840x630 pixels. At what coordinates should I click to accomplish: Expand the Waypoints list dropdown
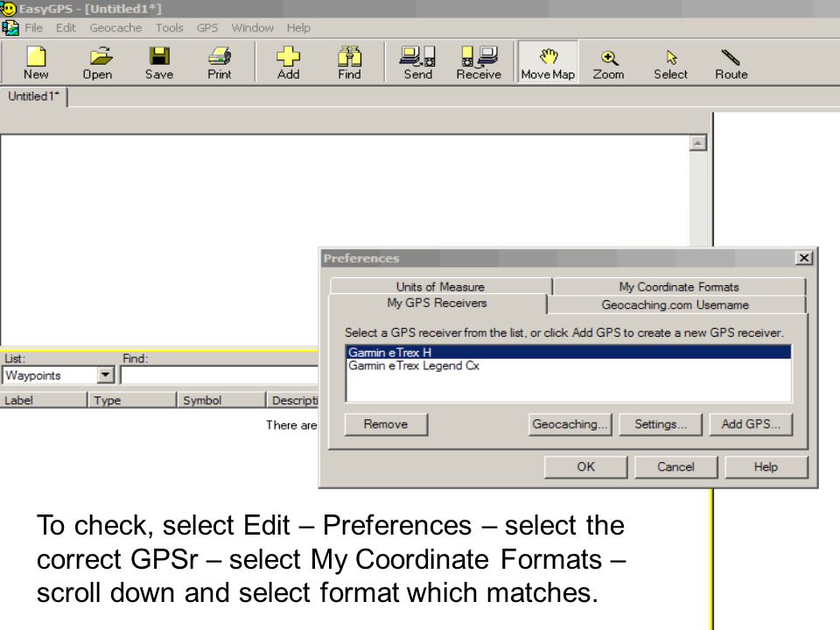click(106, 375)
